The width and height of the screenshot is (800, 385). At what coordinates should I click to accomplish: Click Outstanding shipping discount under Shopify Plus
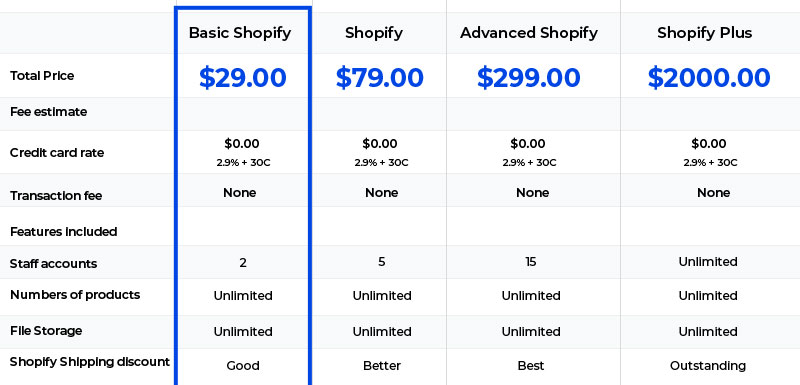click(708, 366)
